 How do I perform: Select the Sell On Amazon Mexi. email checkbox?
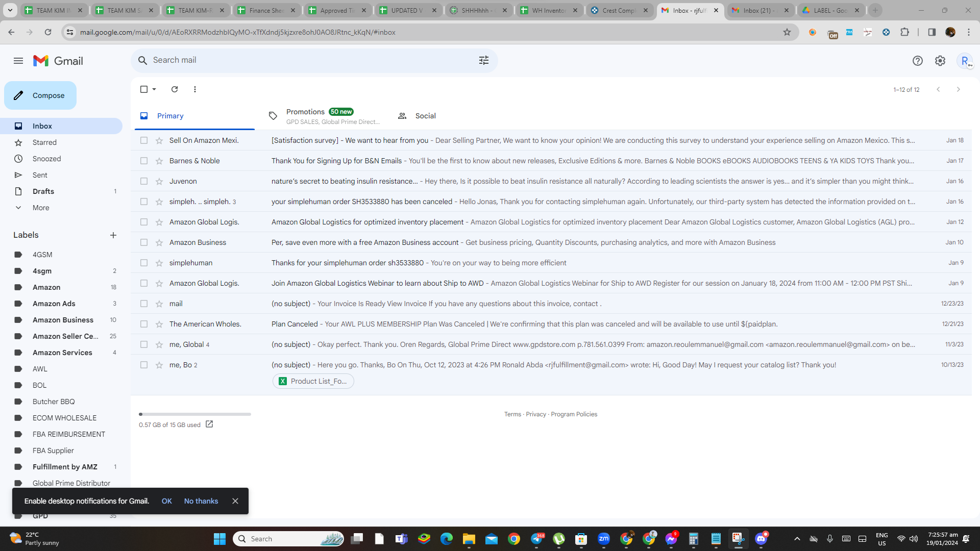coord(144,140)
